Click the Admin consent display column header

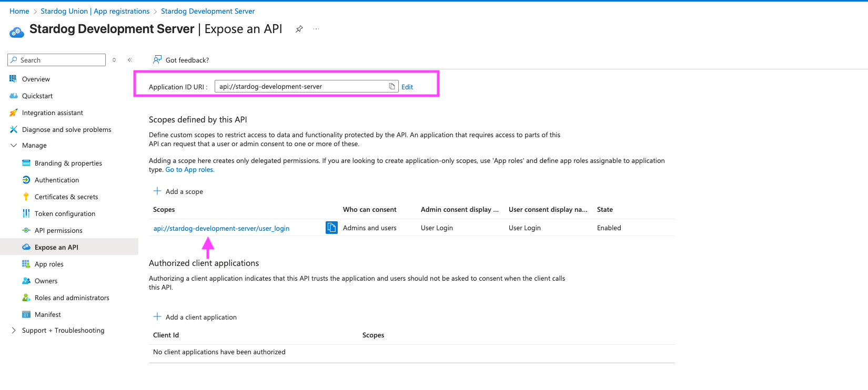coord(460,209)
